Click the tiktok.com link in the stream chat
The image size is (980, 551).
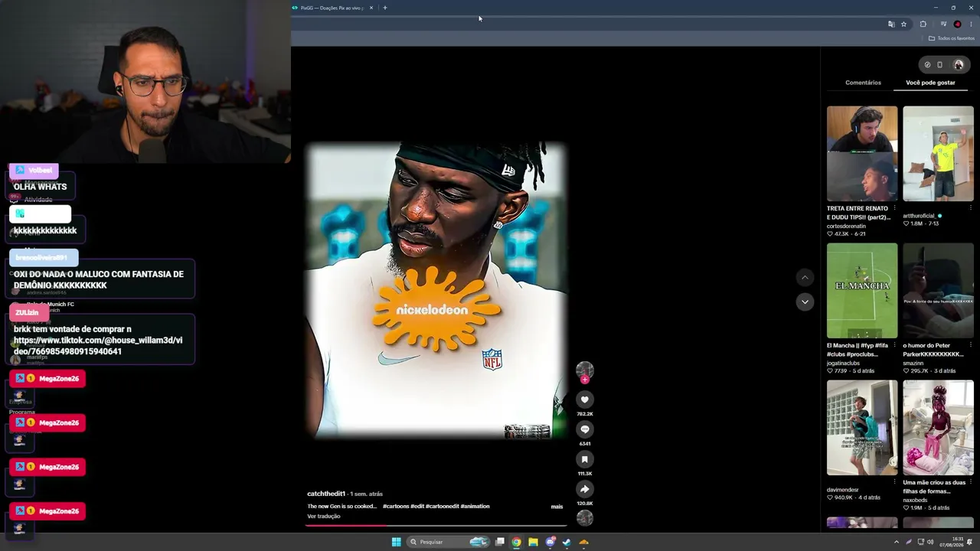point(98,346)
